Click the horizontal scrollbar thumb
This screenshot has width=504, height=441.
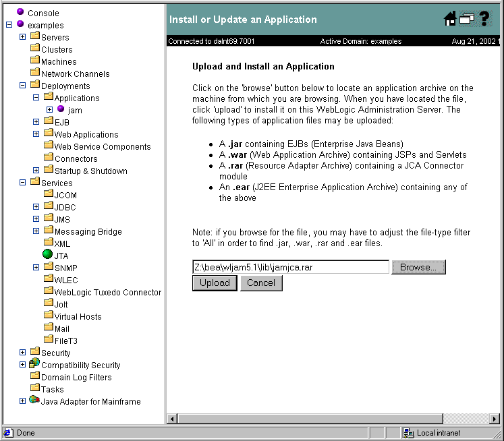tap(310, 419)
